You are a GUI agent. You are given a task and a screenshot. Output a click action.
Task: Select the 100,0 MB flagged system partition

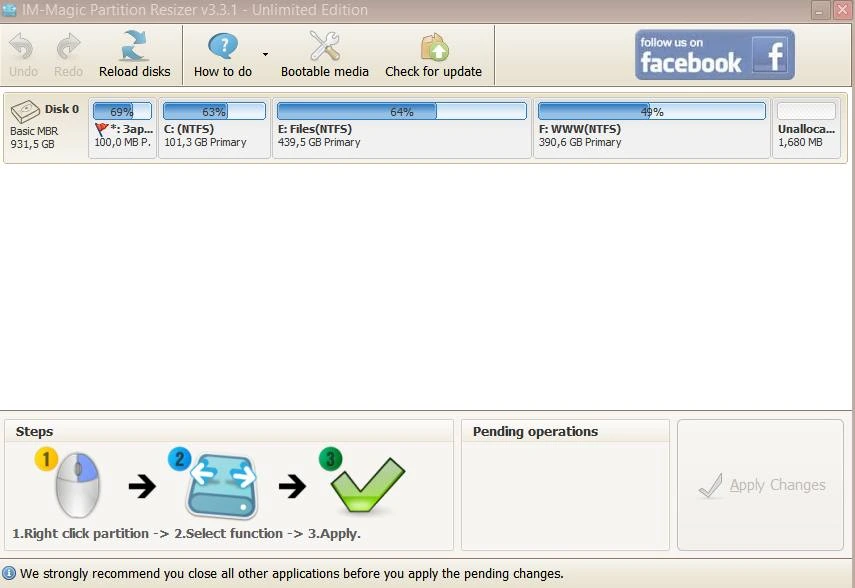(123, 129)
